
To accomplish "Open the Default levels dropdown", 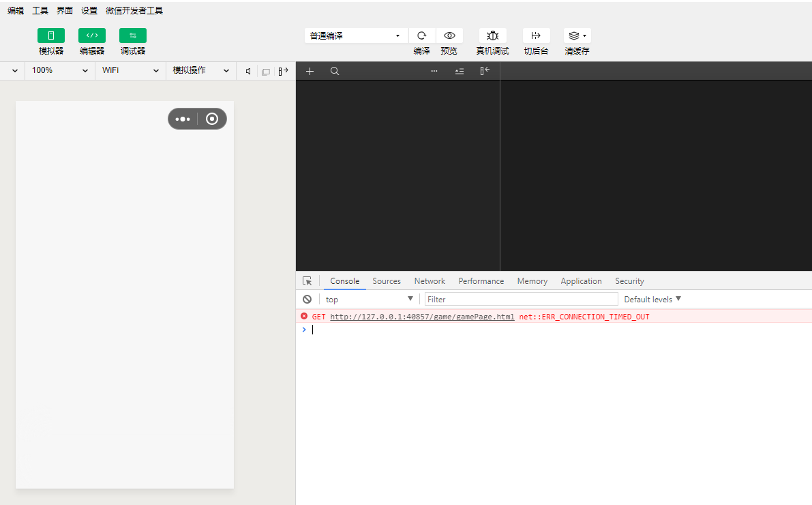I will [652, 299].
